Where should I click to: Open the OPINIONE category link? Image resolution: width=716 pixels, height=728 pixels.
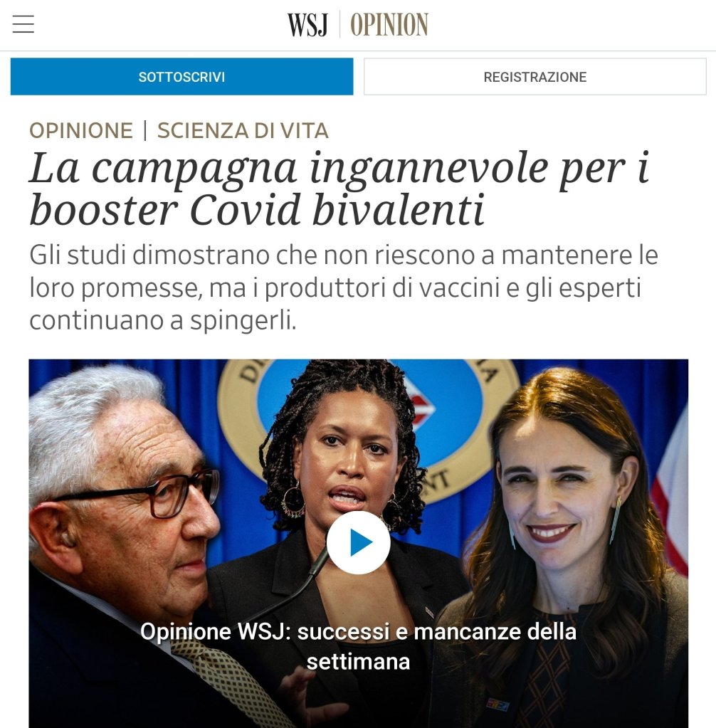click(81, 130)
